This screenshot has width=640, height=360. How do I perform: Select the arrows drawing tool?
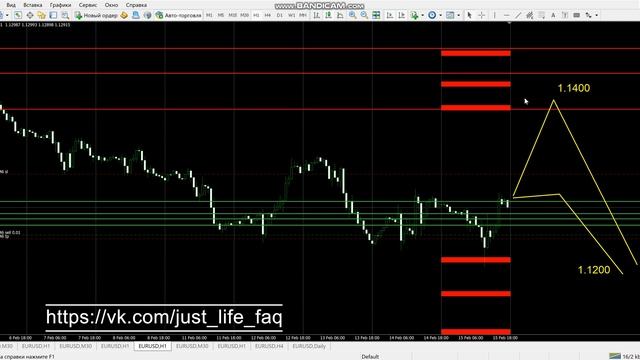coord(588,15)
